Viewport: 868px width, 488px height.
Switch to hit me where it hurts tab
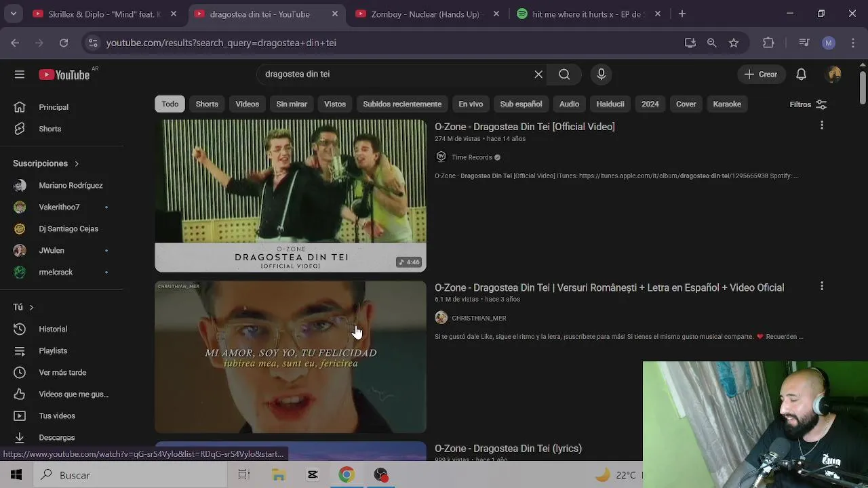589,14
